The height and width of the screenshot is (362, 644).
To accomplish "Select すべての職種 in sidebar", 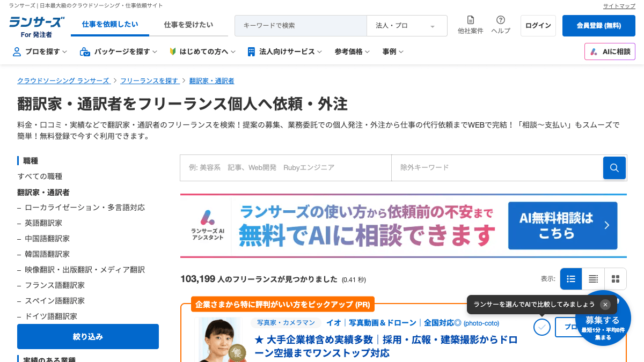I will coord(40,176).
